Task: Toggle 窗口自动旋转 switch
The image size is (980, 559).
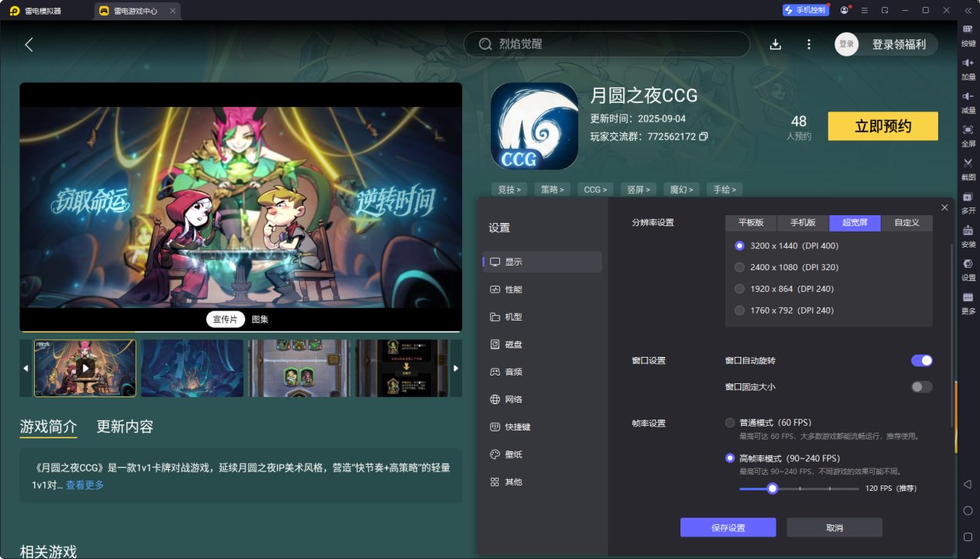Action: point(921,360)
